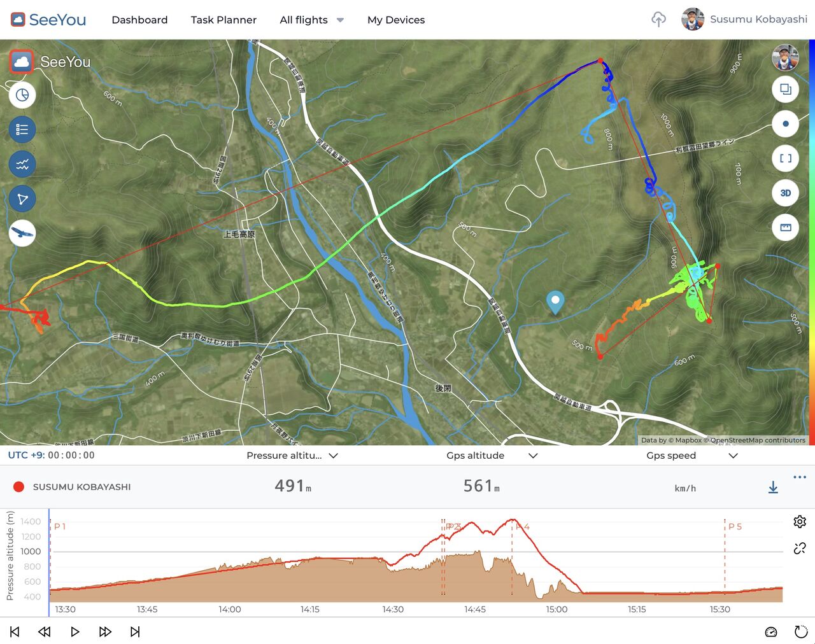Viewport: 815px width, 644px height.
Task: Click the SeeYou cloud icon on the map
Action: pyautogui.click(x=22, y=62)
